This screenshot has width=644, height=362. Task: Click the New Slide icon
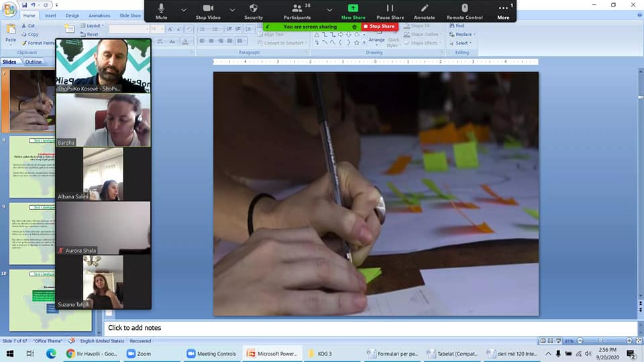[69, 29]
